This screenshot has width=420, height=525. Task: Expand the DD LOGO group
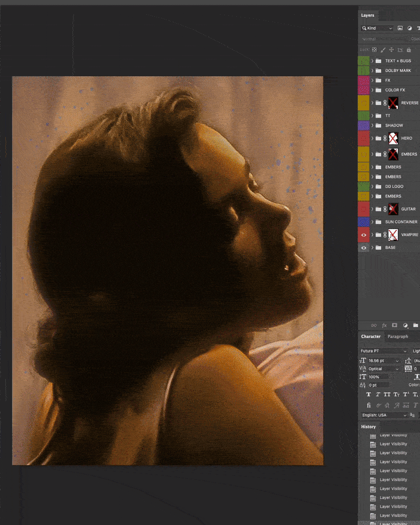tap(372, 186)
